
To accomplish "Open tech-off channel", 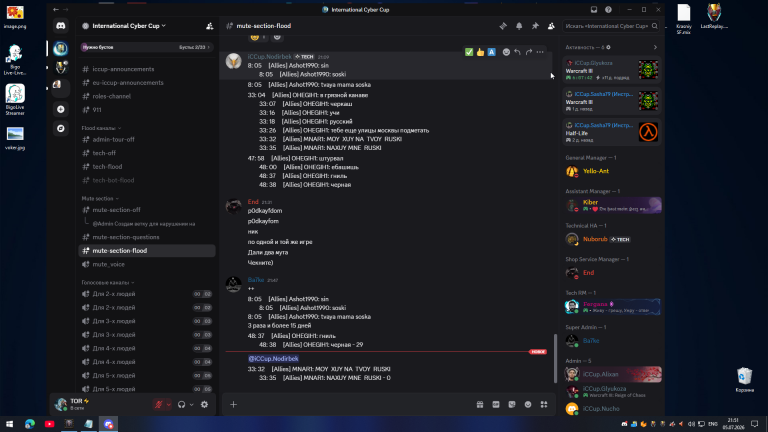I will (x=146, y=153).
